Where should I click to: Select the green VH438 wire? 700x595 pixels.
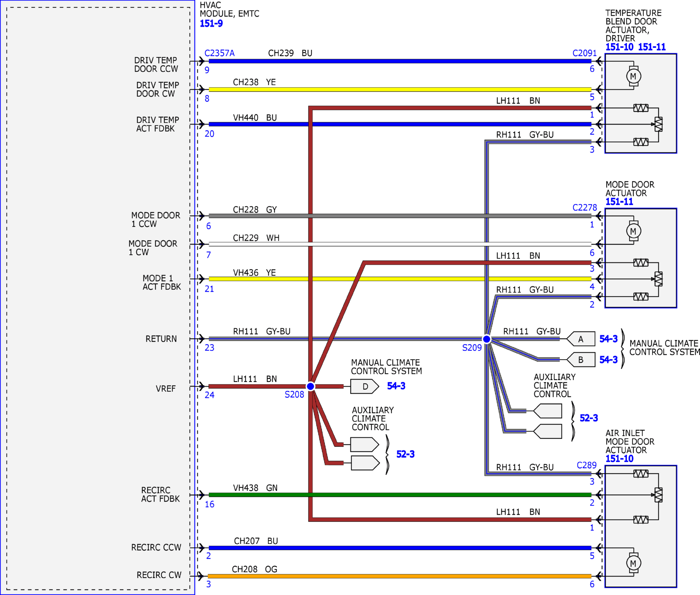400,495
